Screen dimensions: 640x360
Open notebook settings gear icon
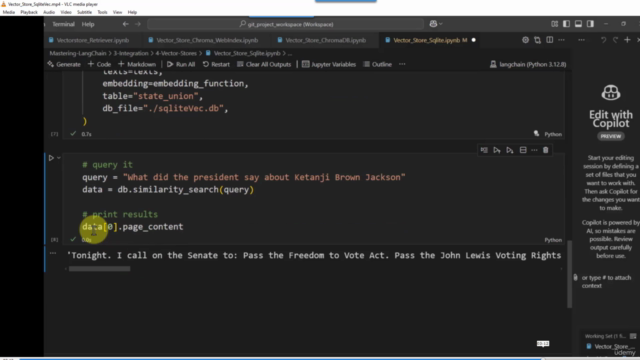(525, 40)
